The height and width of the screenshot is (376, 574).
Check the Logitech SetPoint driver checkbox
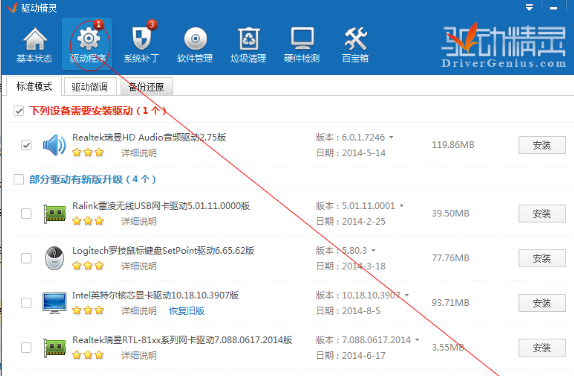[26, 258]
